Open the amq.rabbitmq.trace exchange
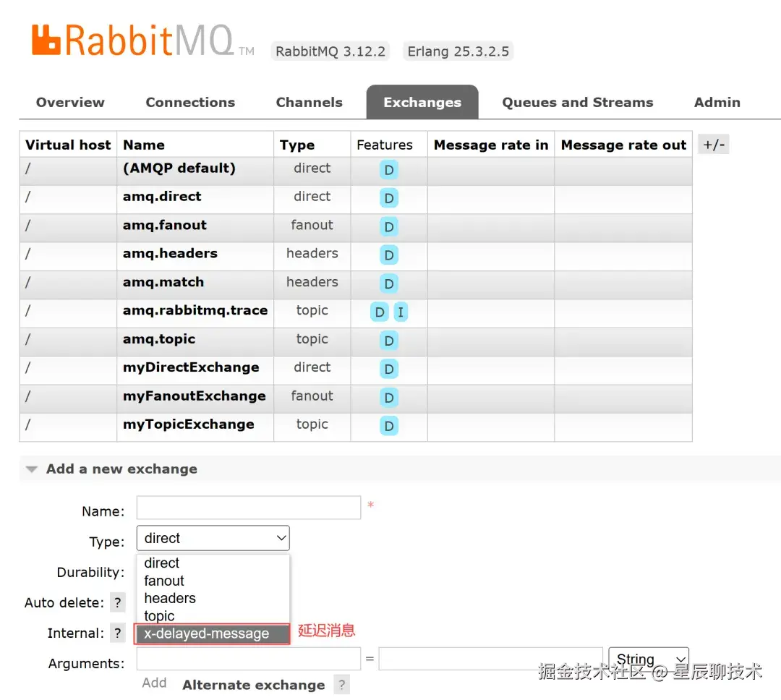Viewport: 781px width, 700px height. point(195,310)
